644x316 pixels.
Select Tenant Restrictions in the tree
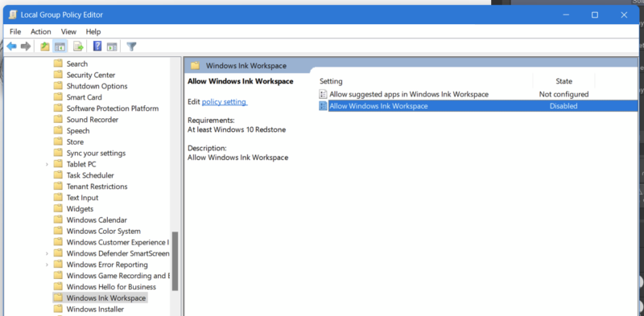(97, 187)
